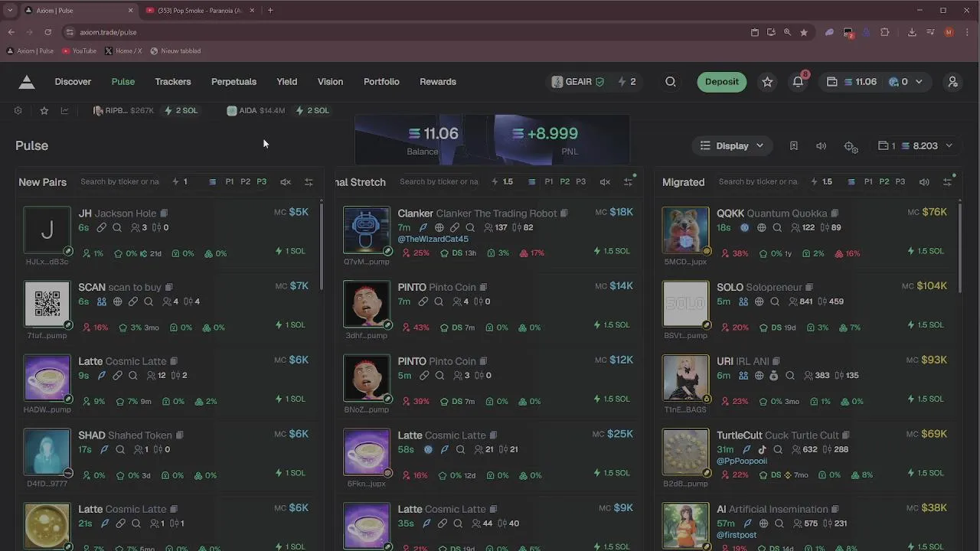980x551 pixels.
Task: Click the search icon on SCAN row
Action: [149, 302]
